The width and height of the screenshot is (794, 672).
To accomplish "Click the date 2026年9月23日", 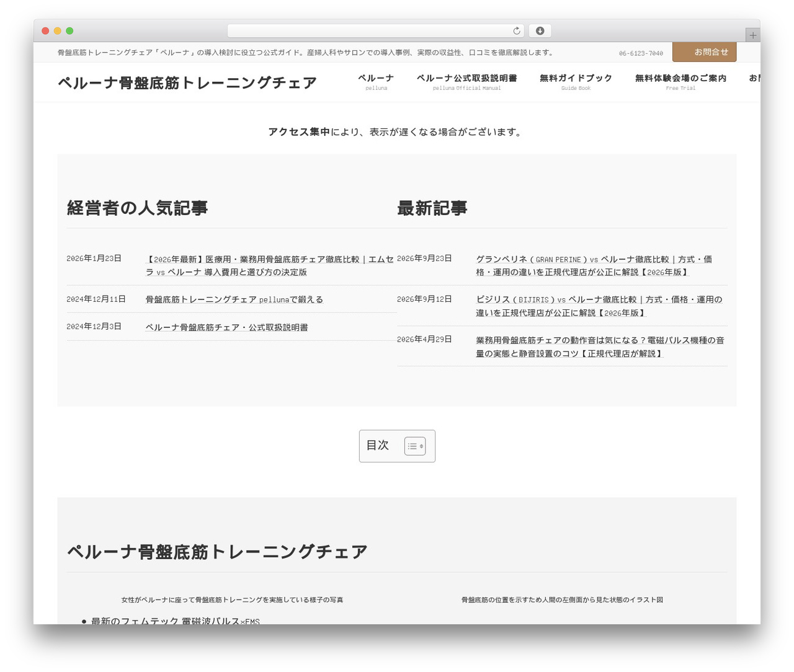I will pyautogui.click(x=424, y=259).
